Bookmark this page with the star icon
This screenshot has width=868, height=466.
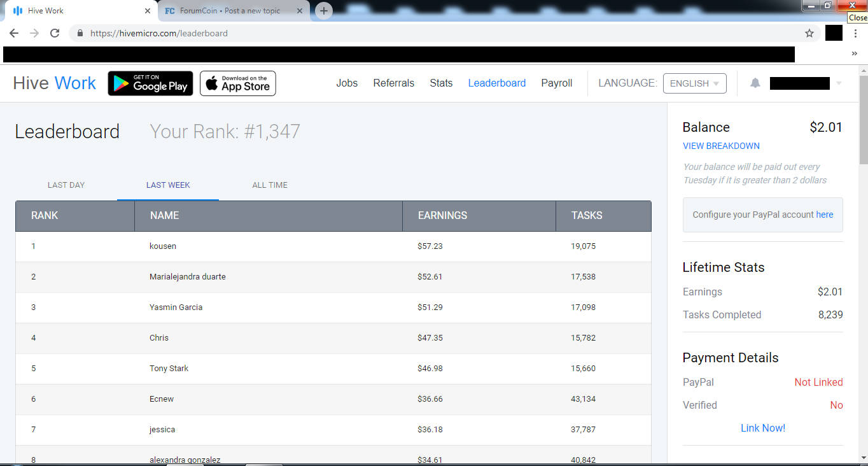809,33
